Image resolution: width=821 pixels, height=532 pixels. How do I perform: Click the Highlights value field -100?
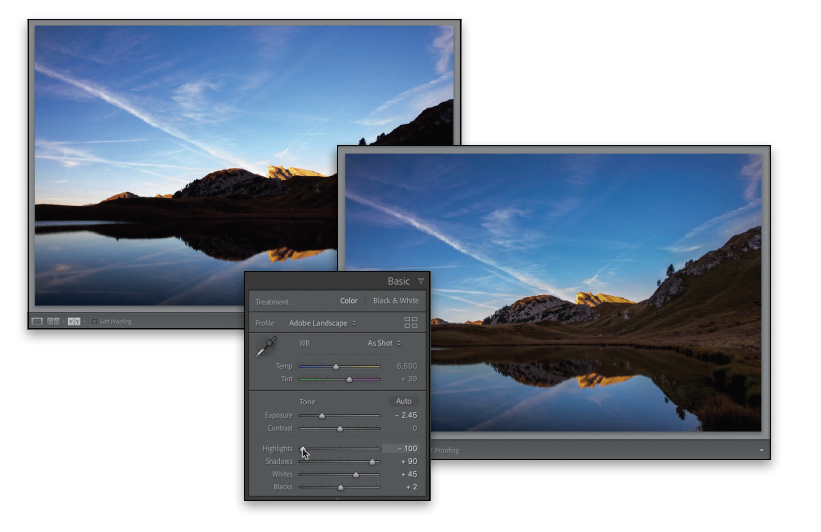pyautogui.click(x=405, y=449)
